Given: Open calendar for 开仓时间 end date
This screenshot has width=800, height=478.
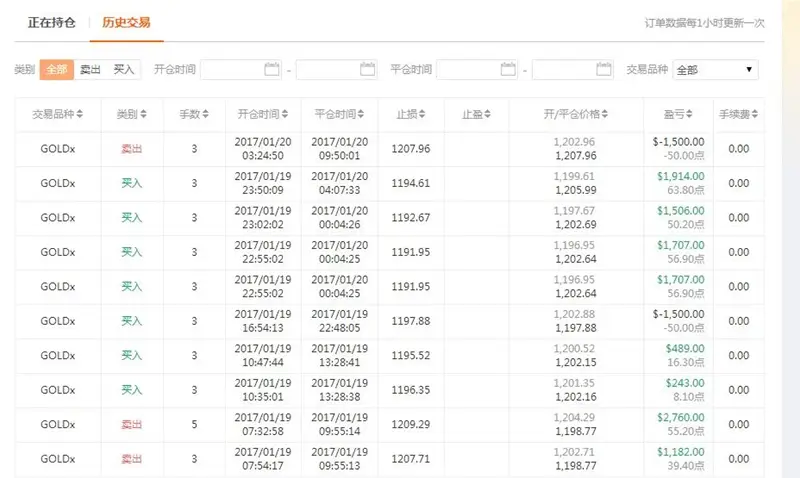Looking at the screenshot, I should 367,69.
